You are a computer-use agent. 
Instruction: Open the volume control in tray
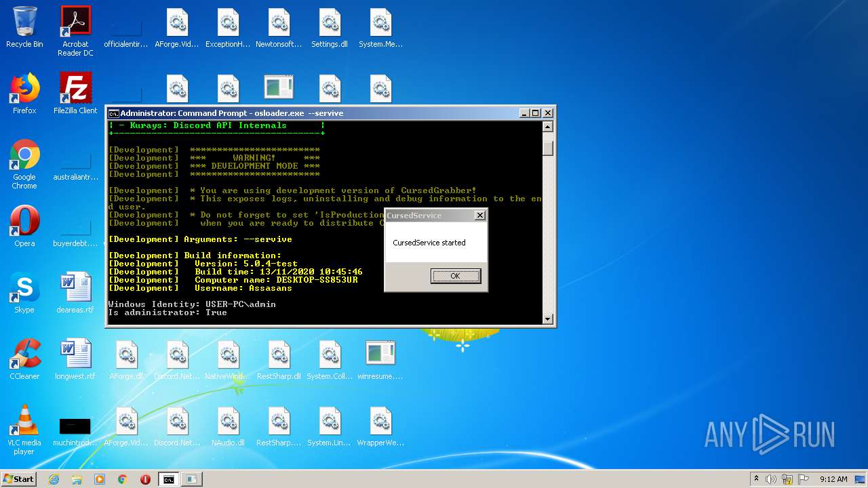(771, 479)
